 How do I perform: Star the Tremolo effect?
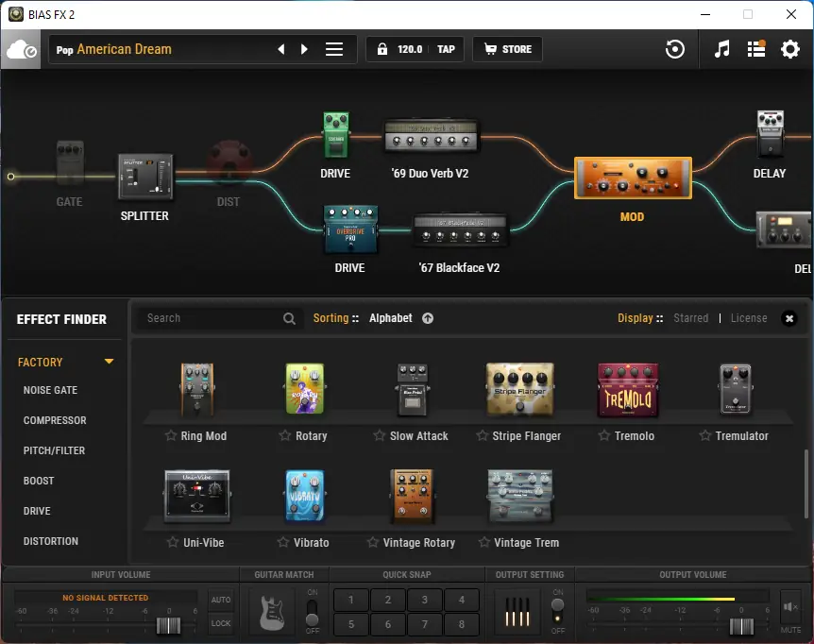tap(603, 435)
